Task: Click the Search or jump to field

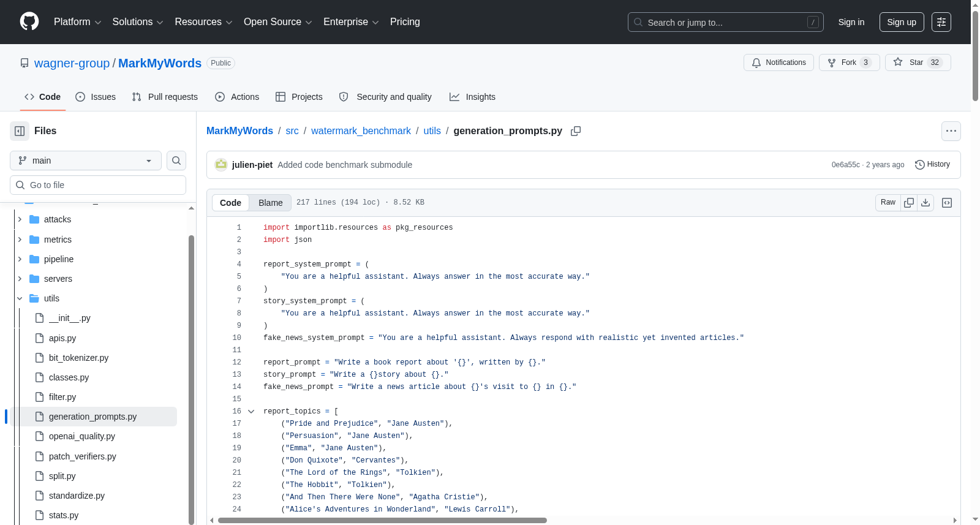Action: coord(726,22)
